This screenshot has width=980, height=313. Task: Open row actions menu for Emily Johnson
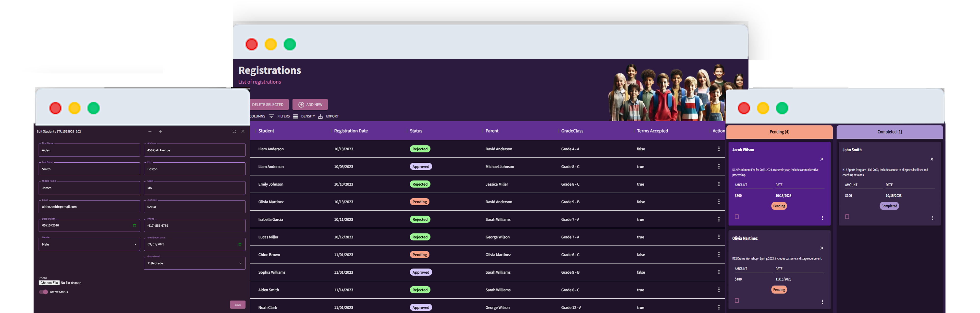coord(719,184)
